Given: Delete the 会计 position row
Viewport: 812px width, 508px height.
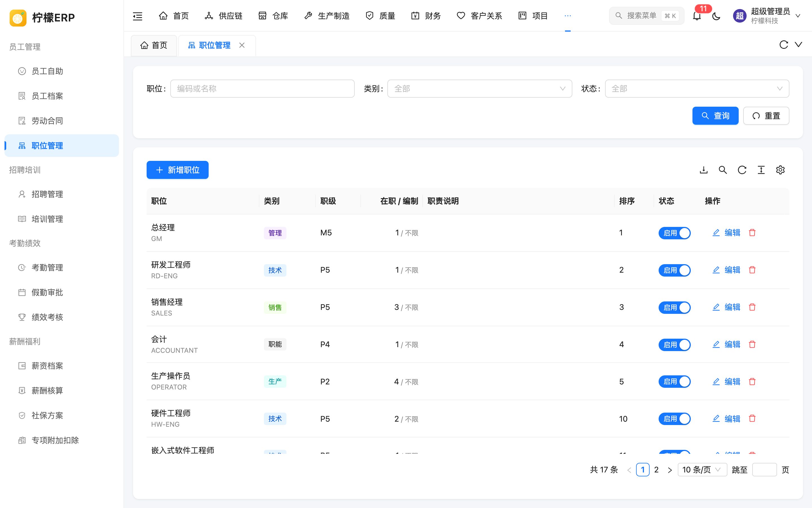Looking at the screenshot, I should pos(752,344).
